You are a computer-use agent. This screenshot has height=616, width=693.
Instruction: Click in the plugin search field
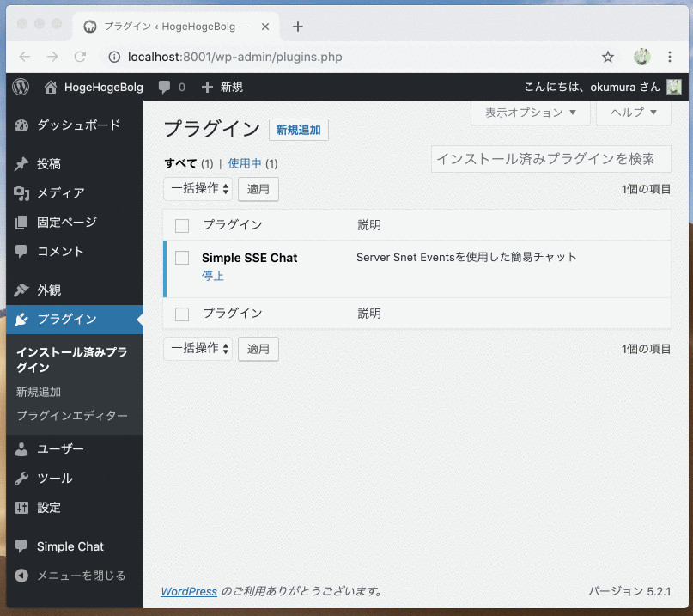click(550, 158)
